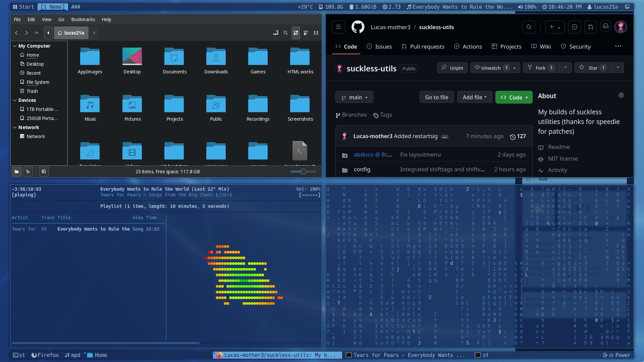
Task: Select the Pictures folder icon
Action: (132, 104)
